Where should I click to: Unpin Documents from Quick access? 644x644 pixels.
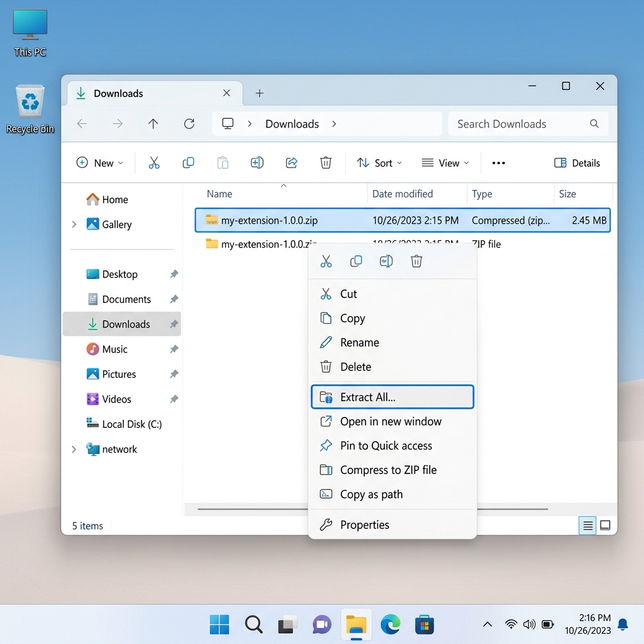174,299
